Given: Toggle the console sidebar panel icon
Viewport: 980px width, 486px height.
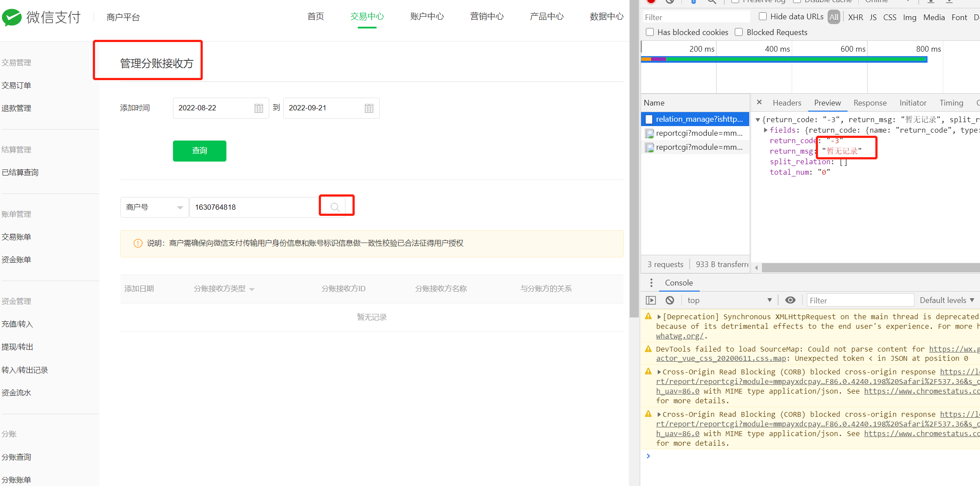Looking at the screenshot, I should [x=651, y=300].
